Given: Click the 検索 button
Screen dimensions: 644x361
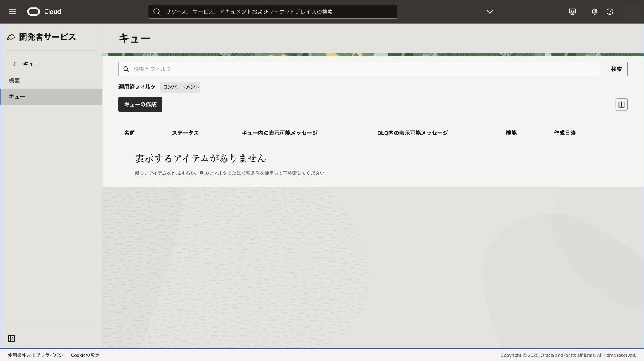Looking at the screenshot, I should [x=616, y=69].
